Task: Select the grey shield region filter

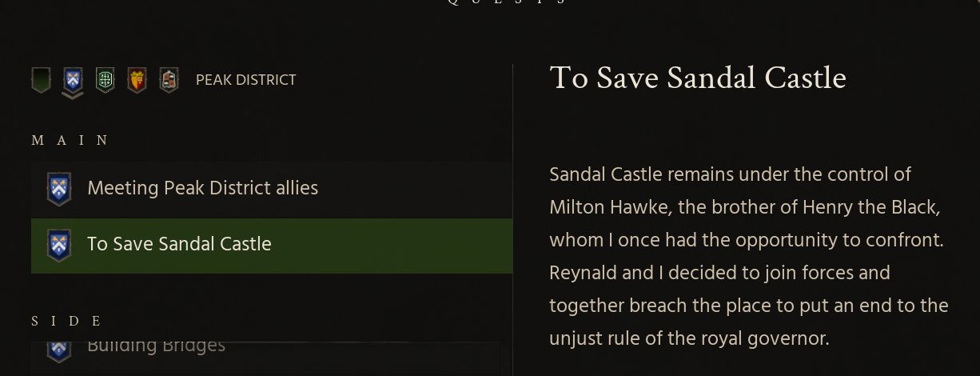Action: tap(168, 80)
